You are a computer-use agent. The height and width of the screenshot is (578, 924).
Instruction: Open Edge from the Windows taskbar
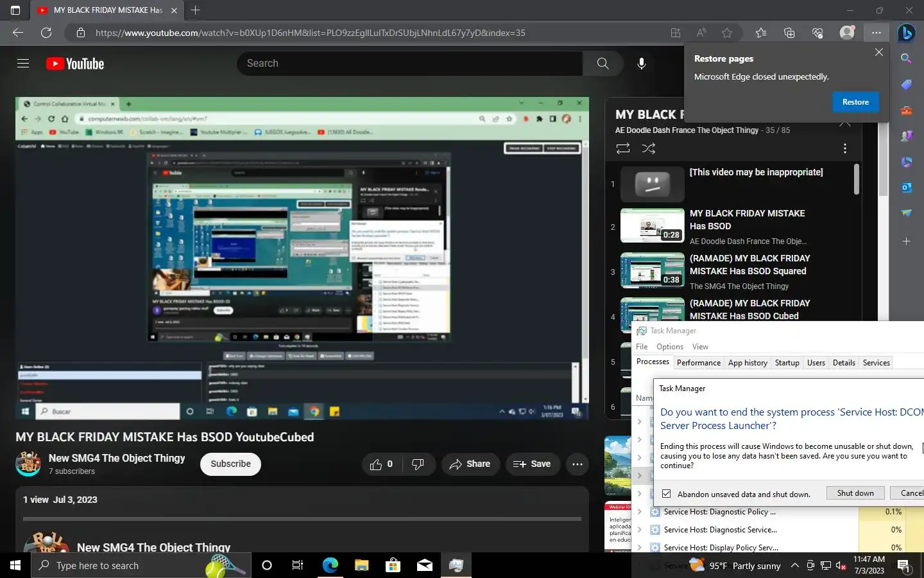[x=330, y=565]
